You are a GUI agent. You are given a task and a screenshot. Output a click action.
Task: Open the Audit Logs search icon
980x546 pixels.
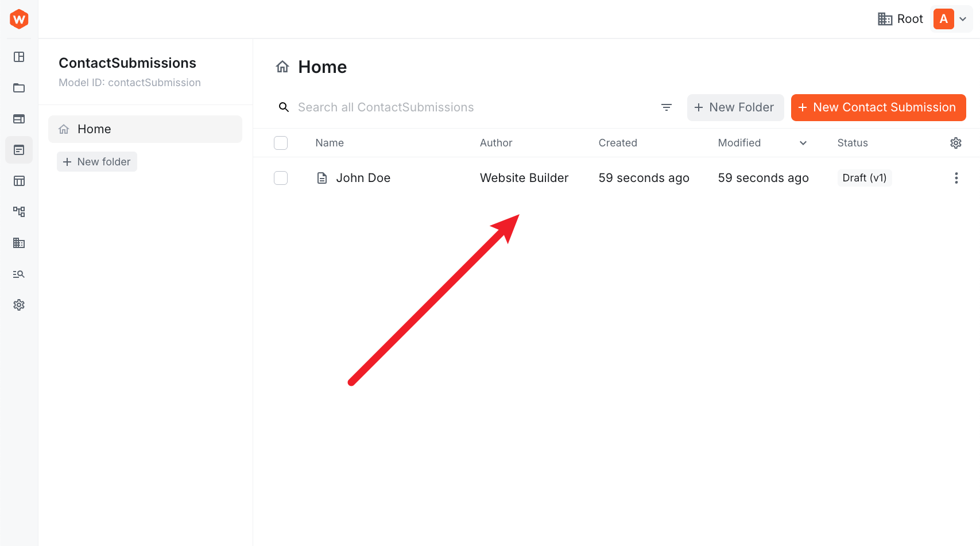pyautogui.click(x=19, y=274)
